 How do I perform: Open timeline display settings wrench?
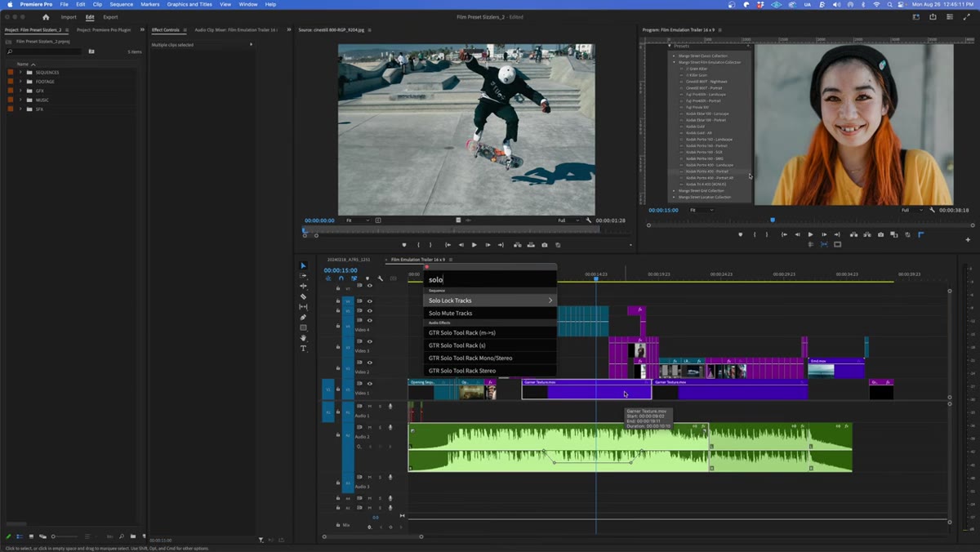click(381, 278)
